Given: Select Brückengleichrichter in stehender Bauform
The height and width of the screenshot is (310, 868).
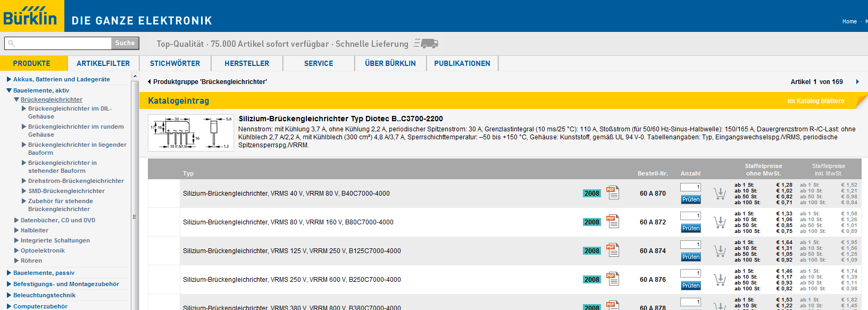Looking at the screenshot, I should pyautogui.click(x=62, y=167).
